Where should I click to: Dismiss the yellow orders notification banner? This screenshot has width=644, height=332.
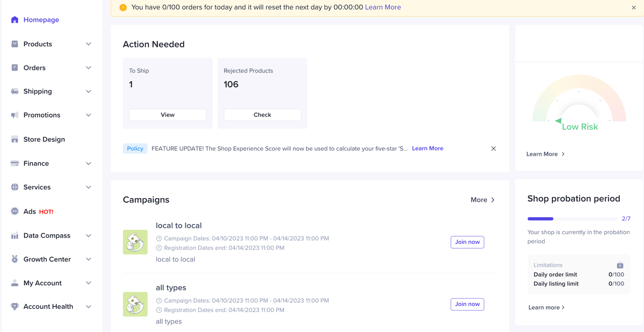(633, 8)
